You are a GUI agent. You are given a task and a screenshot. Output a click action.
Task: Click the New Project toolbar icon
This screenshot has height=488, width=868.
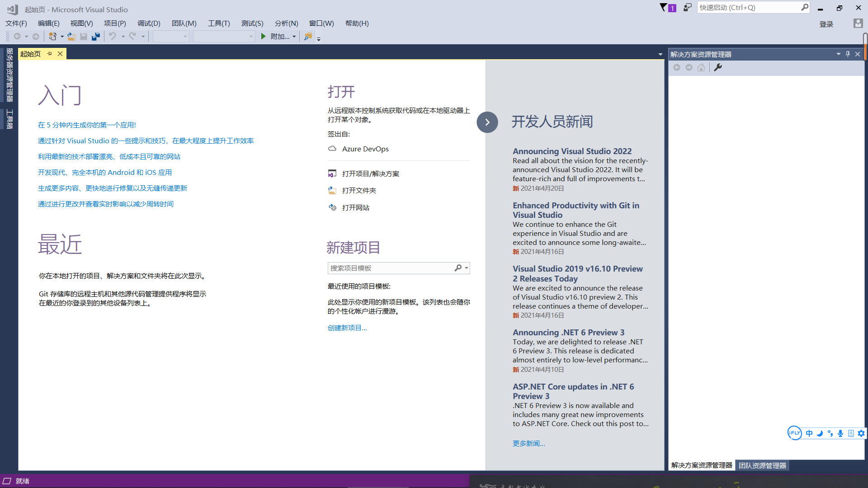click(x=53, y=37)
